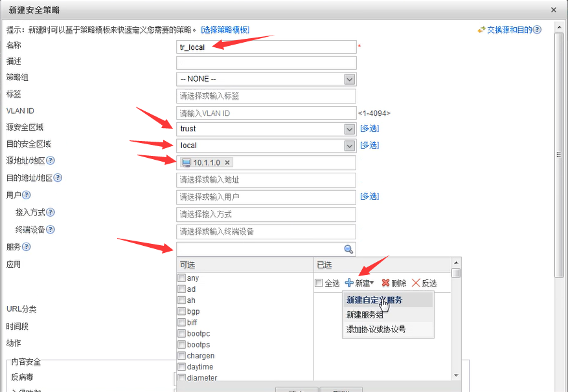Click the 删除 button in selected panel

(x=394, y=283)
